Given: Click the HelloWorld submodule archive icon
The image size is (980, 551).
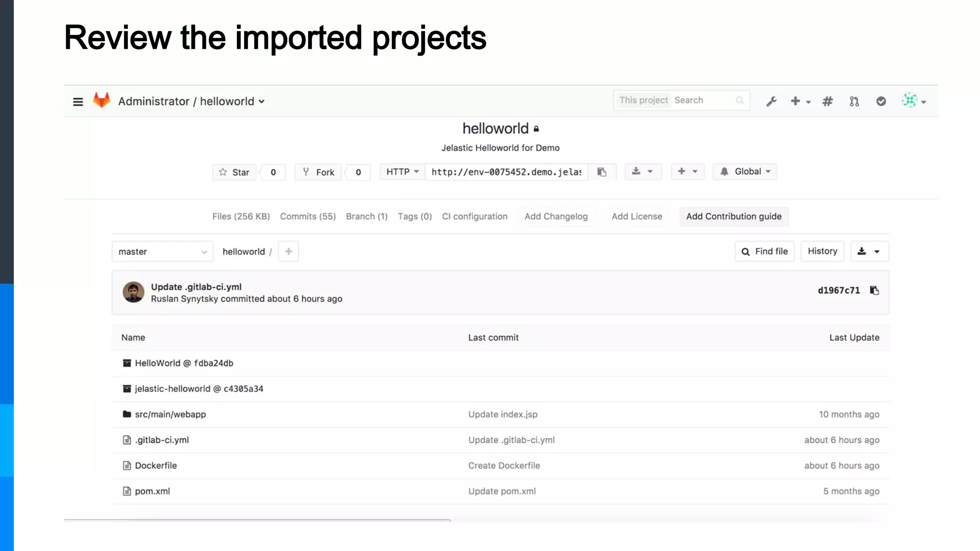Looking at the screenshot, I should pos(127,363).
